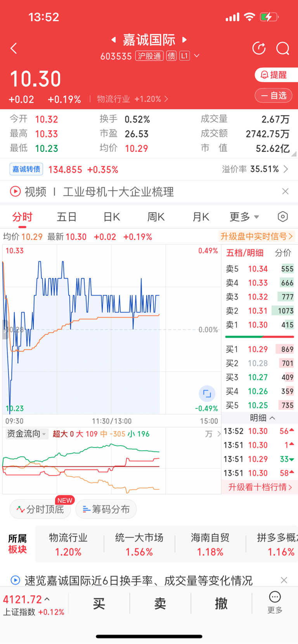The image size is (298, 644).
Task: Expand the 上证指数 4121.72 index bar
Action: pos(34,604)
